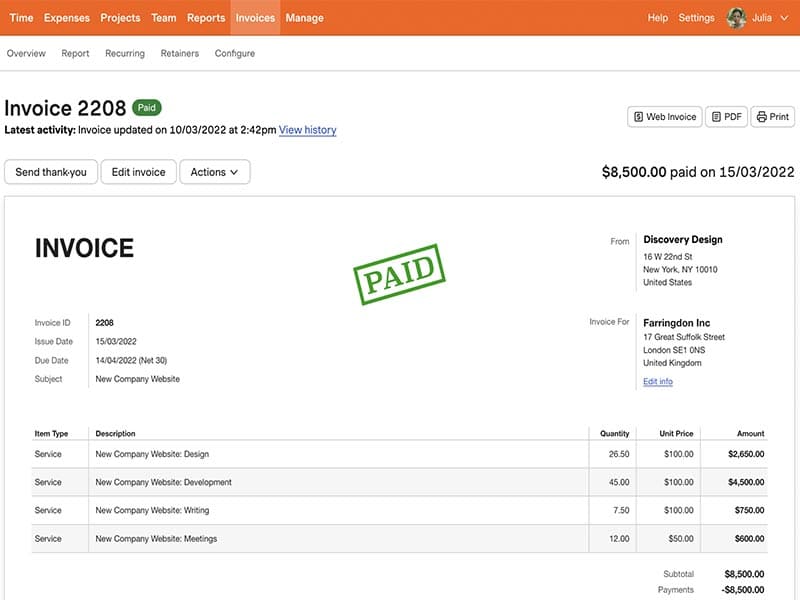The width and height of the screenshot is (800, 600).
Task: Download invoice via PDF button
Action: (x=726, y=117)
